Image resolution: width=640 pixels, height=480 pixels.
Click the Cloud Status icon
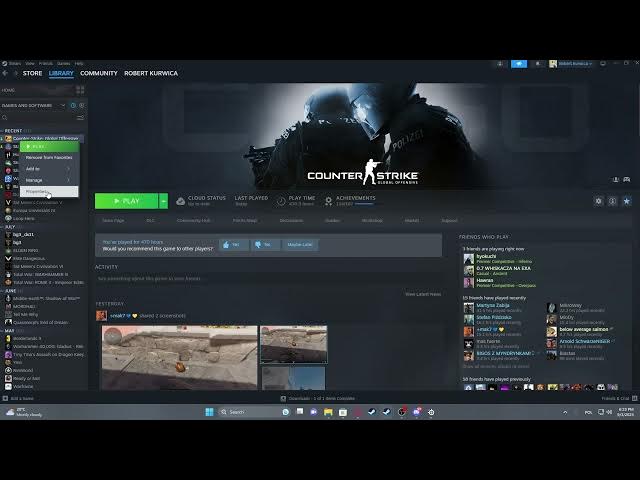(180, 201)
